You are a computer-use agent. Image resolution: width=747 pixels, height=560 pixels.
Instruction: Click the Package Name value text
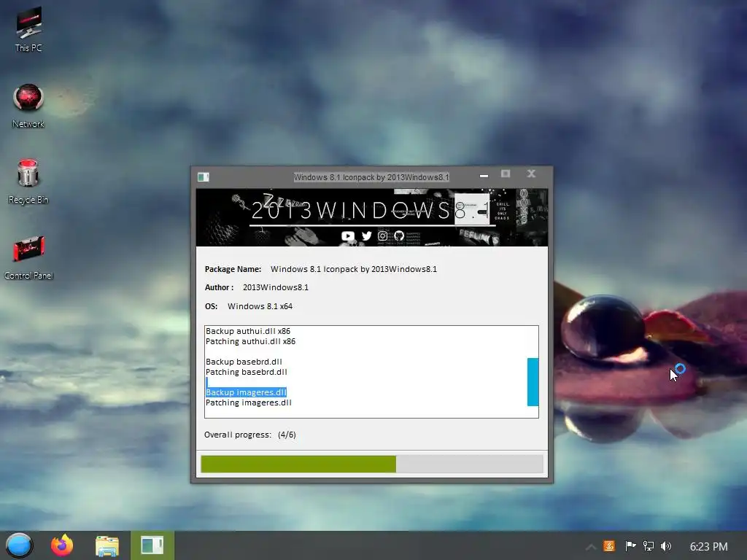[x=354, y=269]
